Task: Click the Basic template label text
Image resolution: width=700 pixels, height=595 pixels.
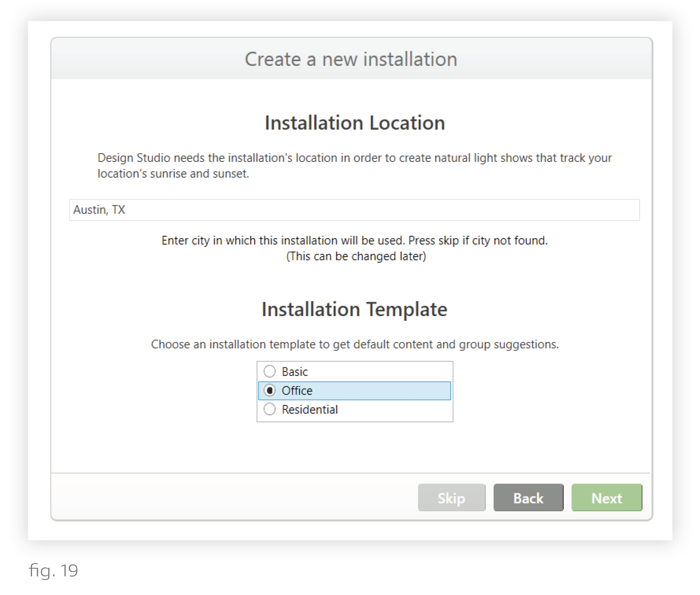Action: tap(294, 372)
